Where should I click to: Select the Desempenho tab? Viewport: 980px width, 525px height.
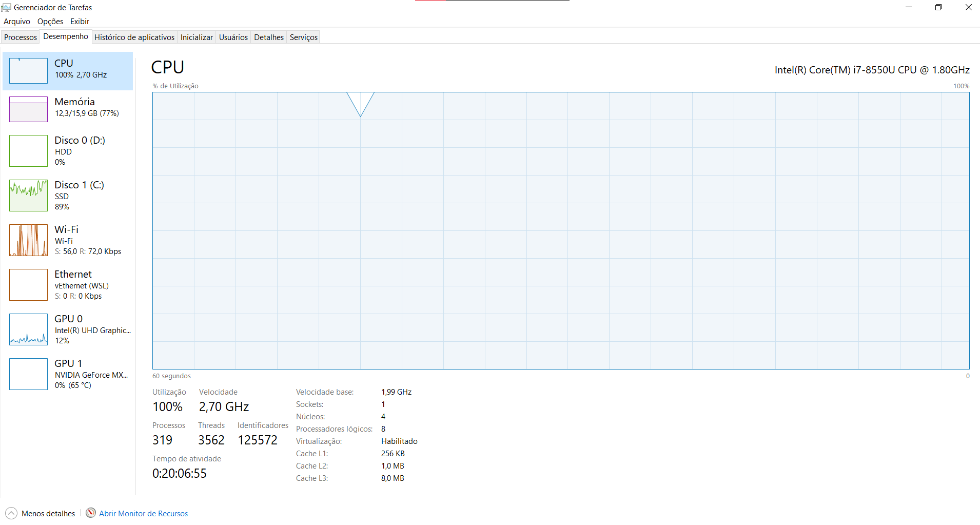[x=66, y=36]
